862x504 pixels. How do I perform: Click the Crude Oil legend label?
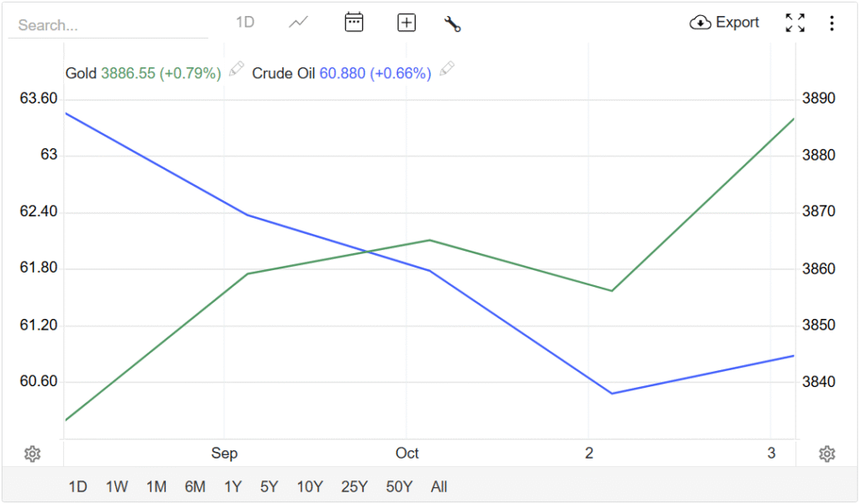click(284, 73)
